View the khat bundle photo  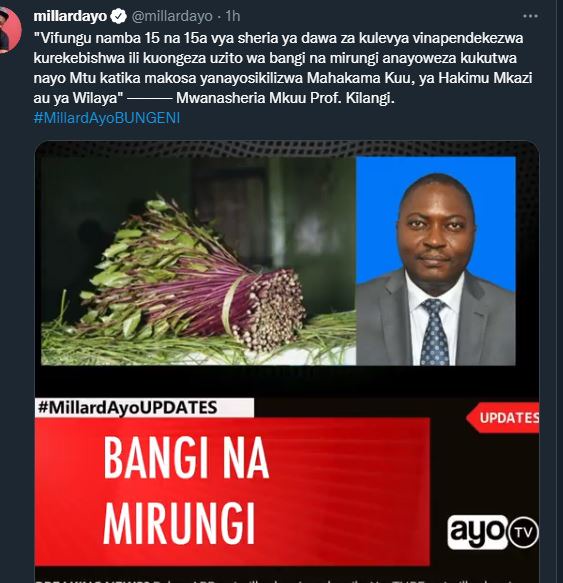tap(198, 261)
